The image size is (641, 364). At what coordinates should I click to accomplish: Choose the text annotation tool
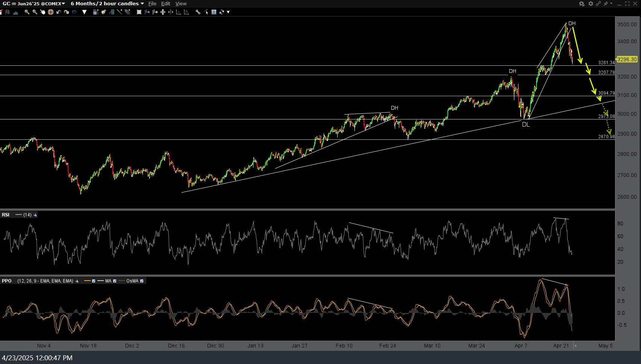(214, 12)
